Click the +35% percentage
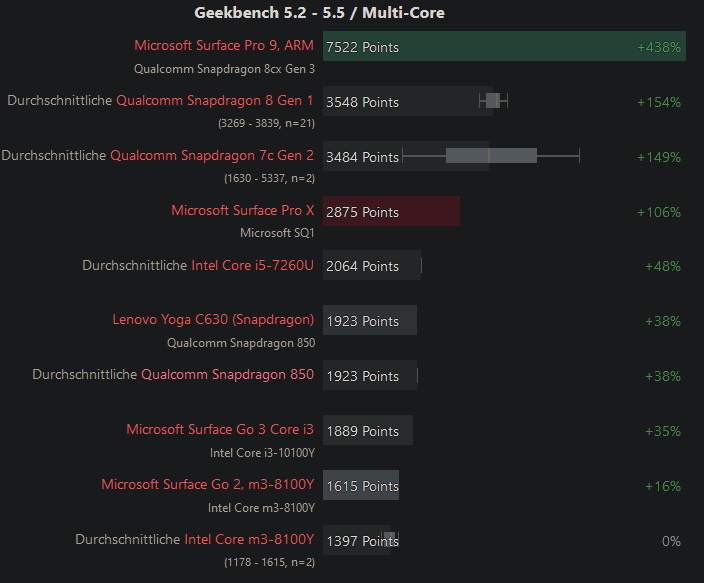This screenshot has width=704, height=583. 663,431
